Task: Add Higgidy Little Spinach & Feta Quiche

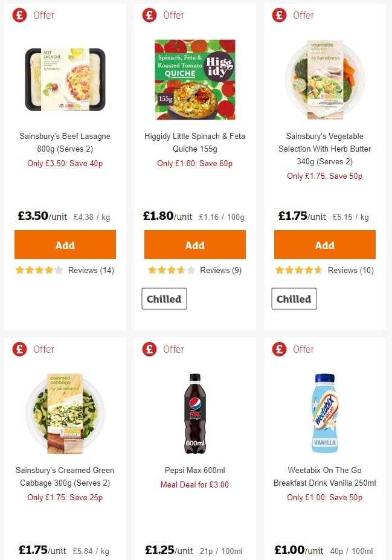Action: (194, 245)
